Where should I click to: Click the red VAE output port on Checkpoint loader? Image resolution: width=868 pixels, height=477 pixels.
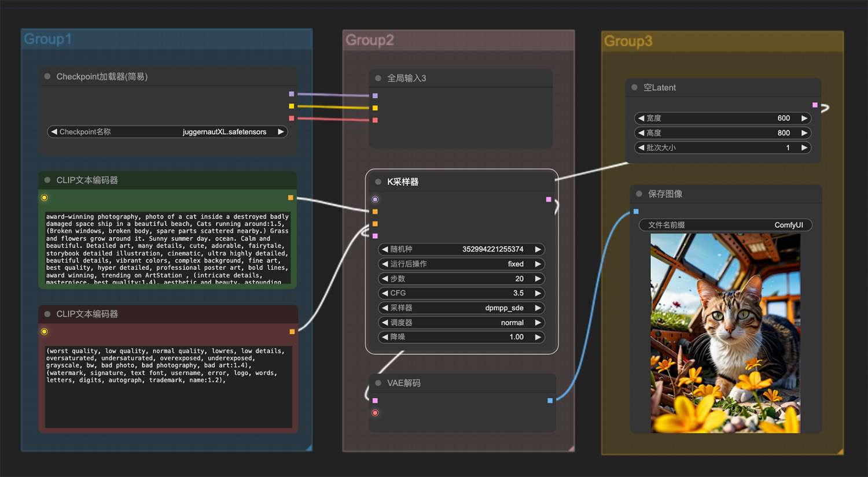(x=292, y=118)
